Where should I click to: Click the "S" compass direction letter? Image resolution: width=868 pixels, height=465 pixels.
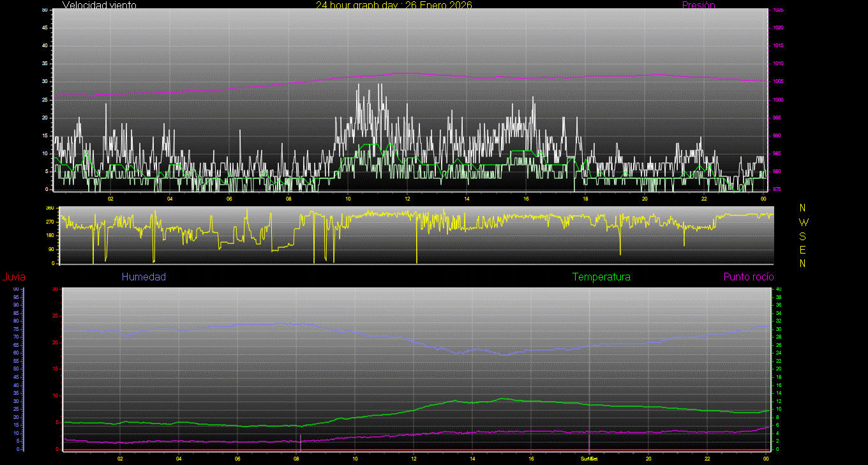coord(803,236)
